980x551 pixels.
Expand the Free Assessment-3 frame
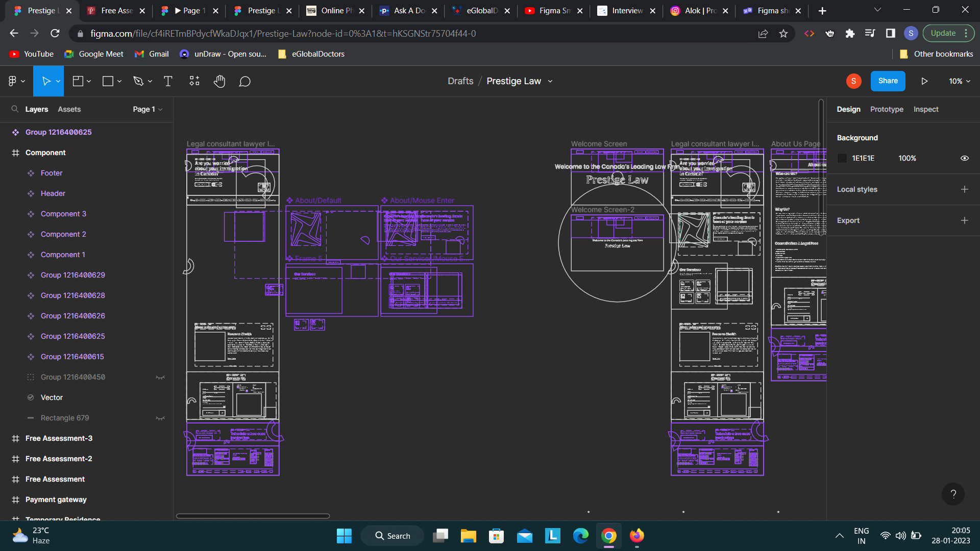(6, 438)
